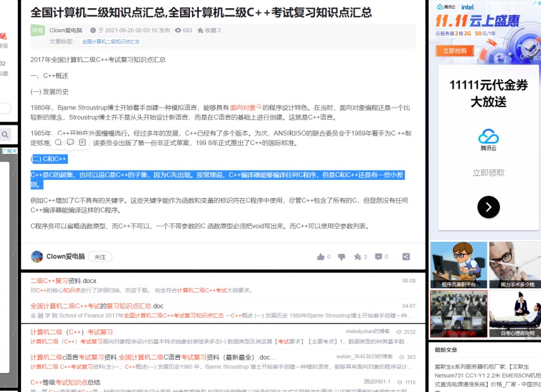Screen dimensions: 541x392
Task: Click the black arrow button in the 代金券 ad
Action: pos(488,207)
